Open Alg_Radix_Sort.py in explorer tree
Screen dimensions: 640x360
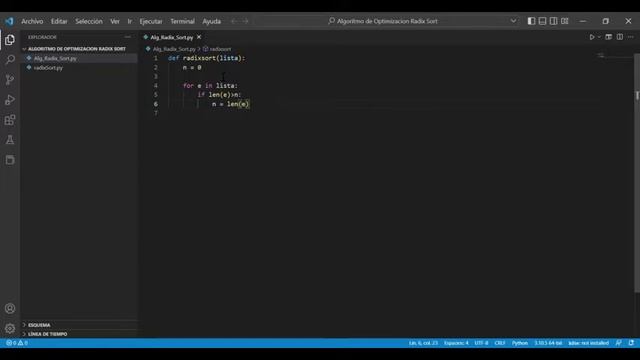tap(55, 58)
